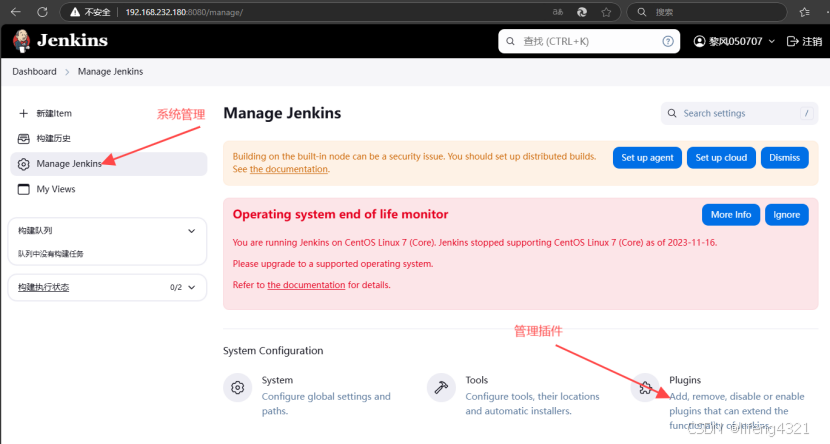Click the magnifier in Search settings box
This screenshot has width=830, height=444.
[x=672, y=113]
